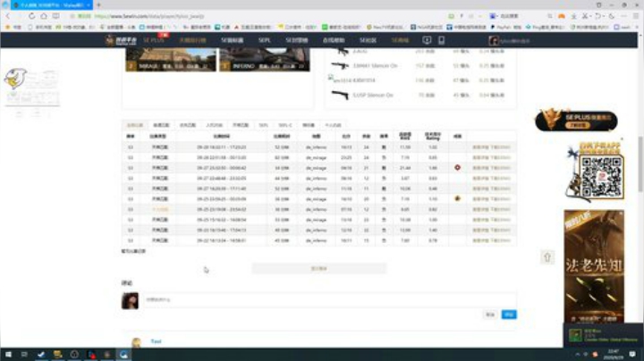Click de_mirage in the 09-28 22:01 row
Image resolution: width=644 pixels, height=361 pixels.
[316, 157]
